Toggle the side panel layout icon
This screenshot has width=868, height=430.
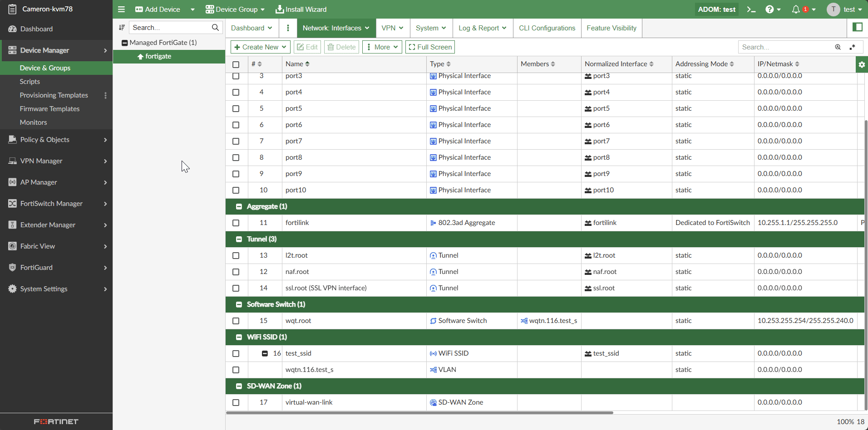click(x=858, y=27)
